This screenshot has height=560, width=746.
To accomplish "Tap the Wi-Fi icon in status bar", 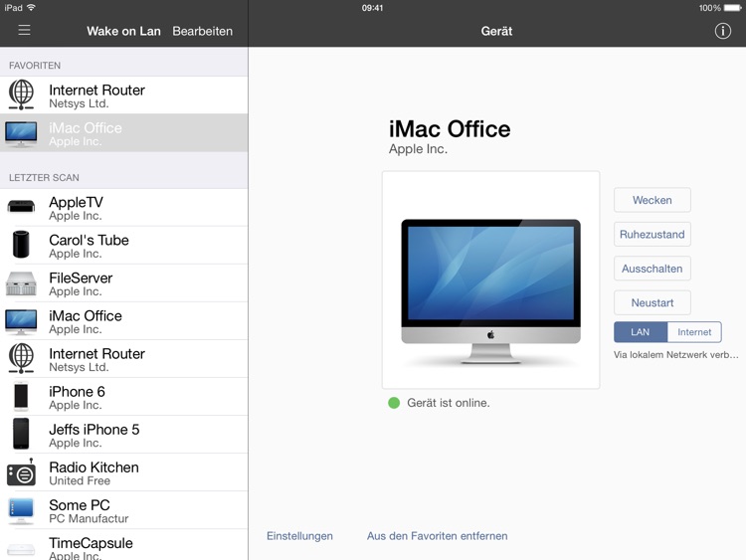I will point(32,7).
